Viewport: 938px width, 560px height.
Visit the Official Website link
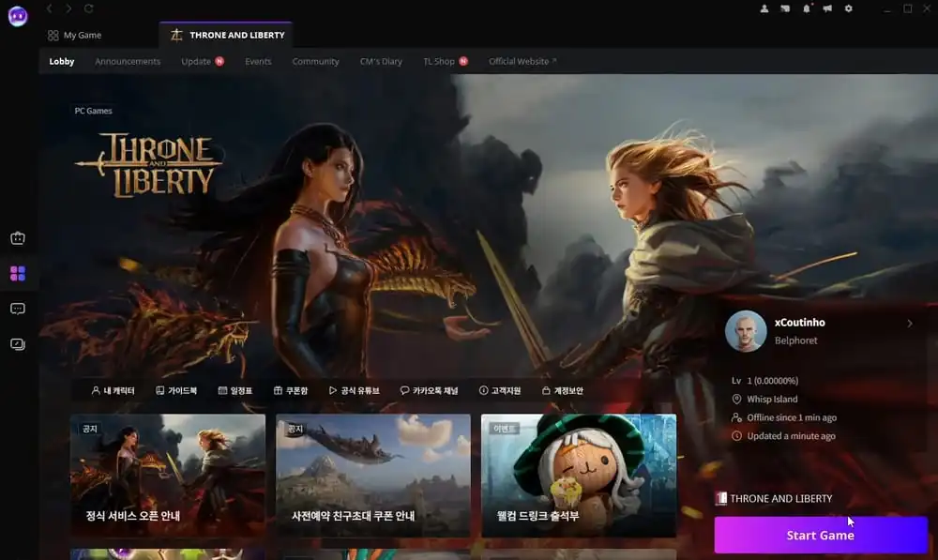pyautogui.click(x=522, y=61)
